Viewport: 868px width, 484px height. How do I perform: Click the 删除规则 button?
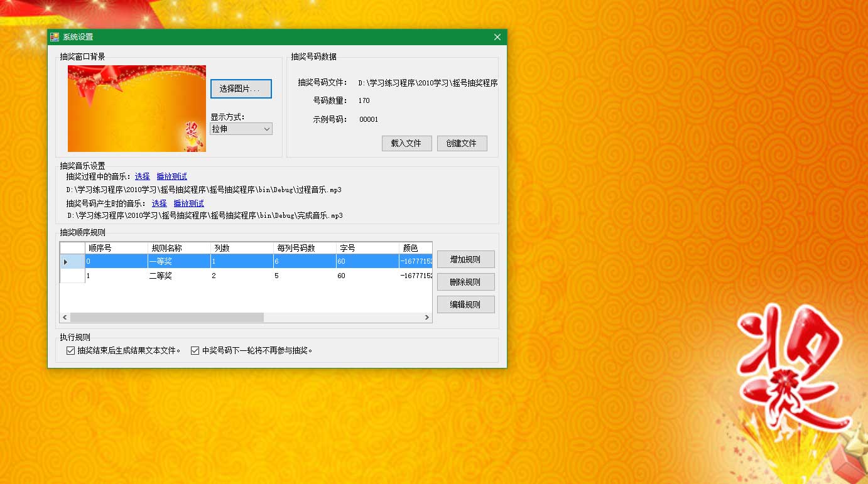pos(465,281)
